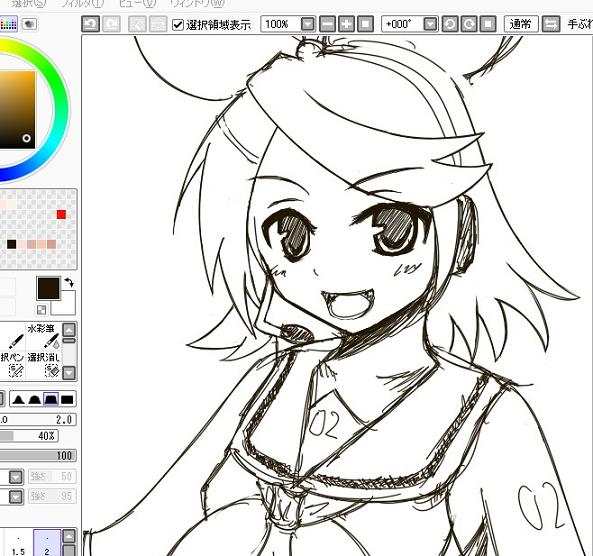Toggle the scratchpad panel icon

click(29, 25)
